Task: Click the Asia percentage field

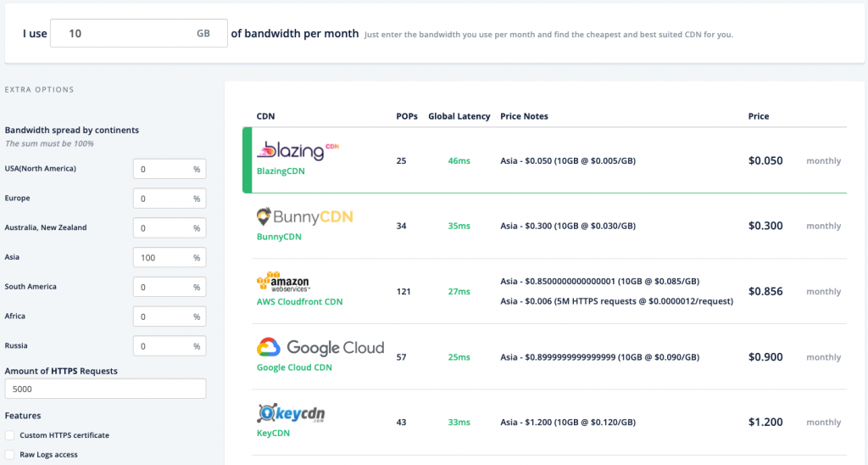Action: pyautogui.click(x=170, y=258)
